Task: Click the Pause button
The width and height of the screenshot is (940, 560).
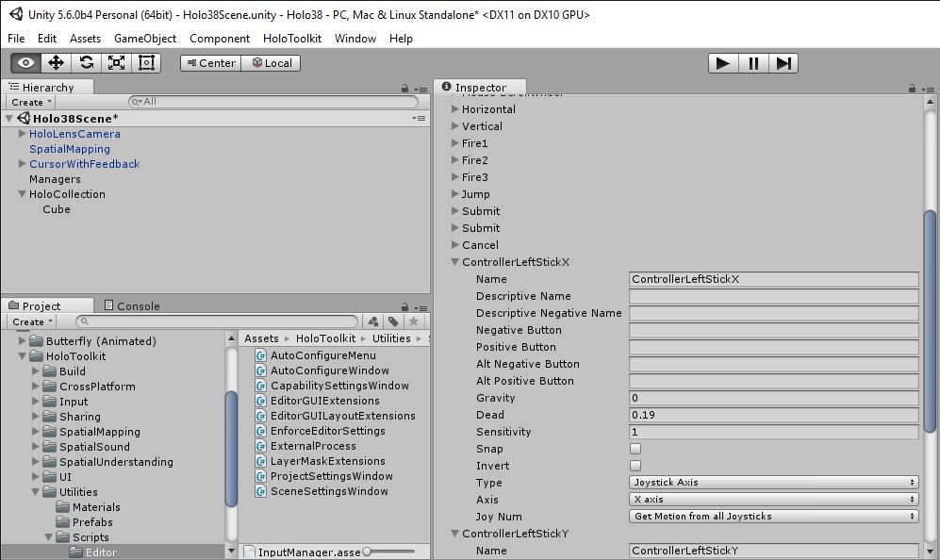Action: tap(753, 63)
